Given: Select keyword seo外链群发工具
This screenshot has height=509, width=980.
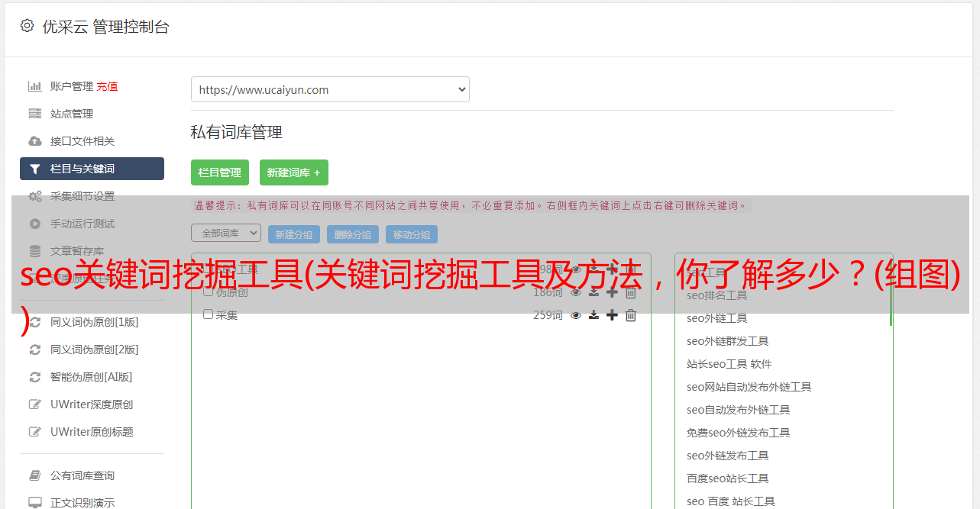Looking at the screenshot, I should tap(728, 341).
